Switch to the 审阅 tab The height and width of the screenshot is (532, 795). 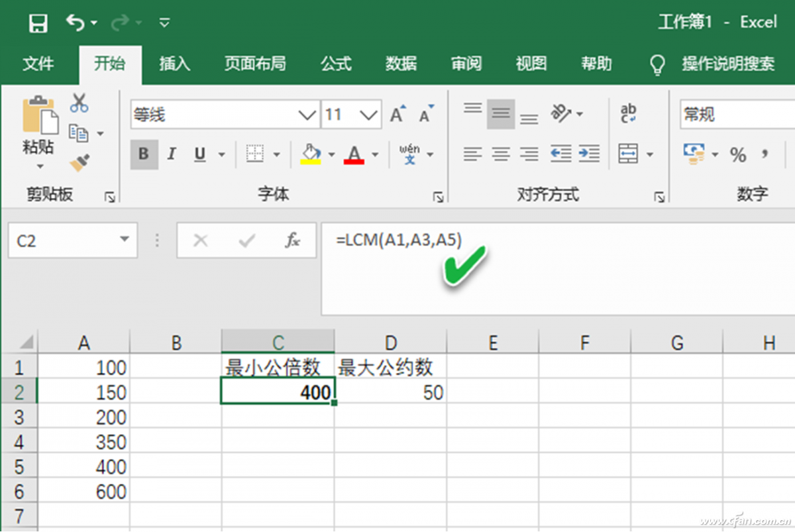pos(466,64)
